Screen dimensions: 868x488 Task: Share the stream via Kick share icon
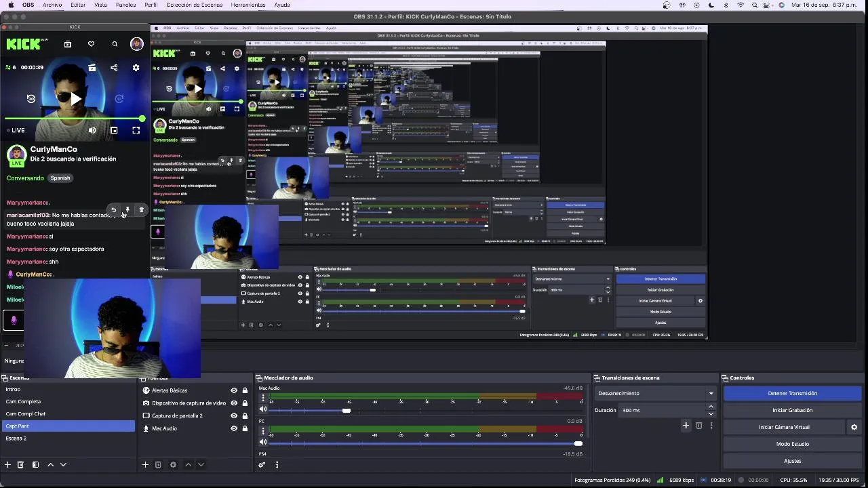pyautogui.click(x=114, y=68)
